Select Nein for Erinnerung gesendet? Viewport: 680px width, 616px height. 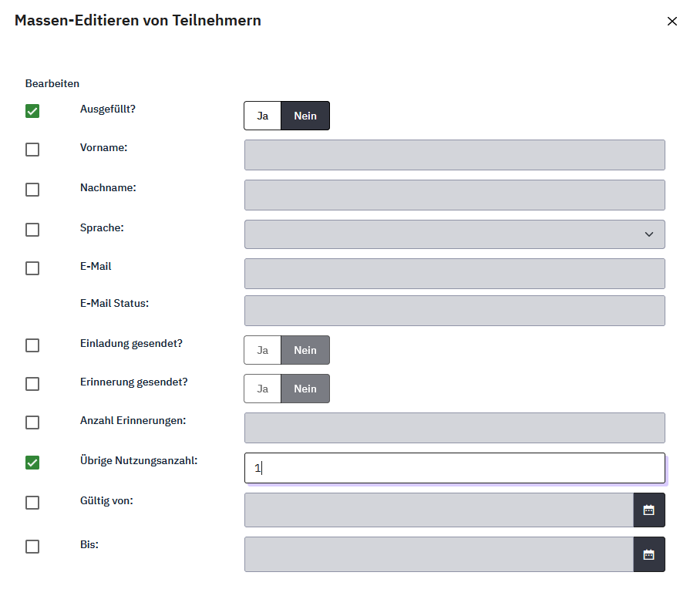[305, 389]
